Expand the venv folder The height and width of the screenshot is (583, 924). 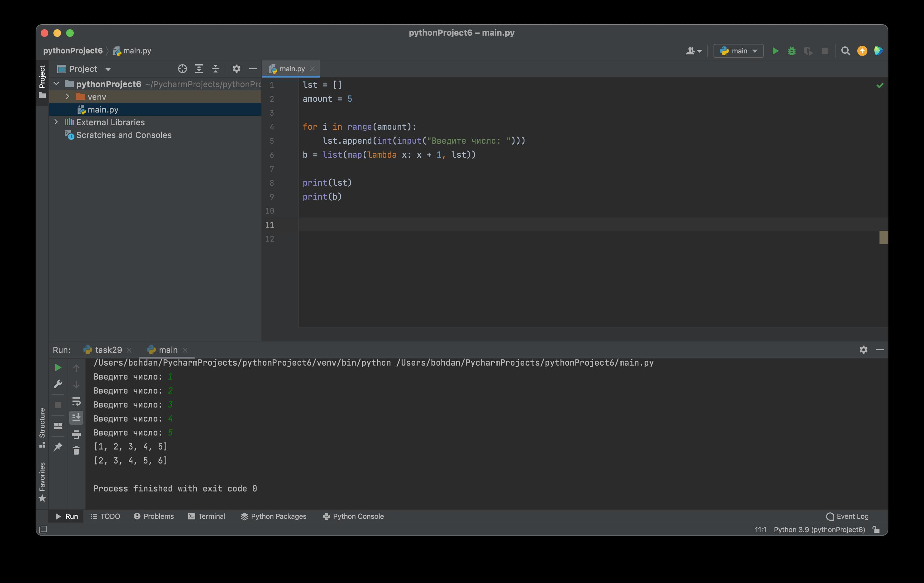pyautogui.click(x=67, y=97)
